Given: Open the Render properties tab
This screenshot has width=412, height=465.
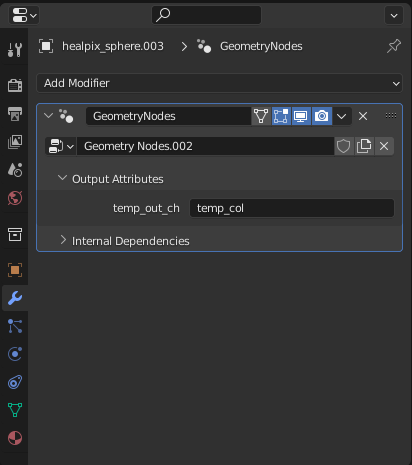Looking at the screenshot, I should tap(15, 85).
